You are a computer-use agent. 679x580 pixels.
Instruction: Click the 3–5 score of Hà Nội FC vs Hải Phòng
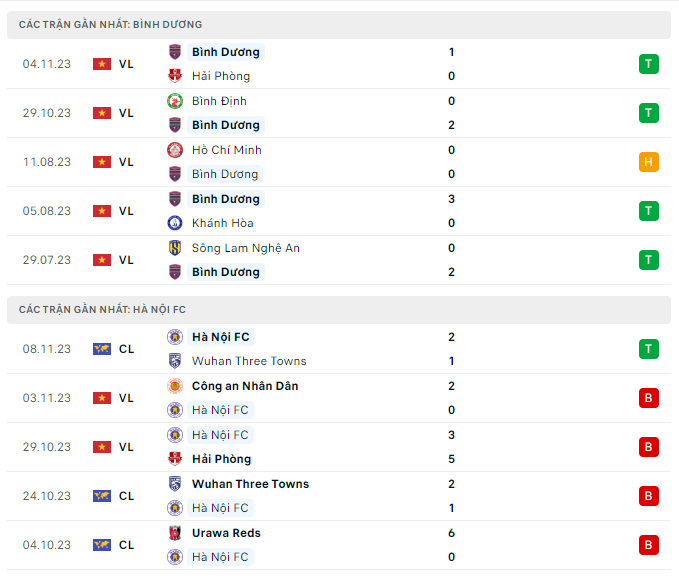tap(452, 447)
